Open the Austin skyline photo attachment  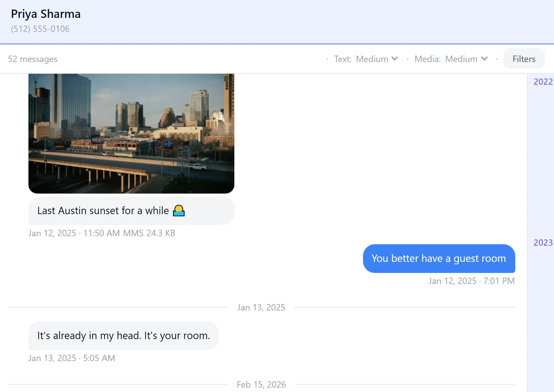pyautogui.click(x=131, y=133)
